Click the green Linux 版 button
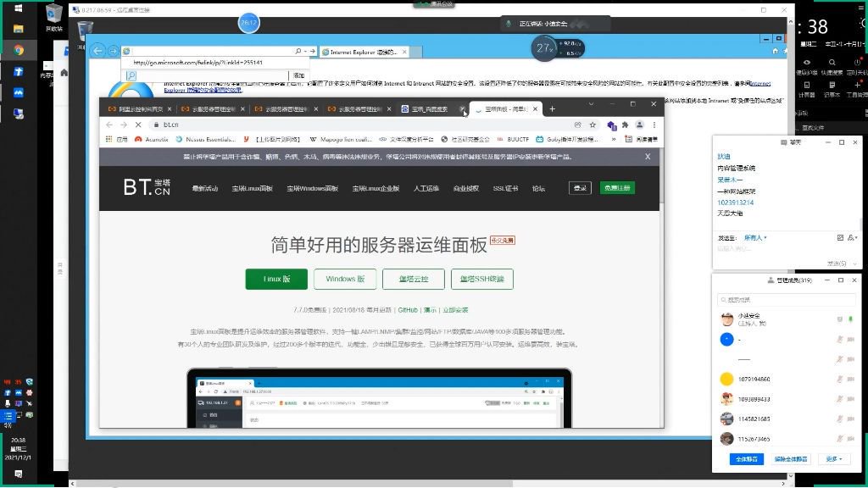 click(276, 279)
